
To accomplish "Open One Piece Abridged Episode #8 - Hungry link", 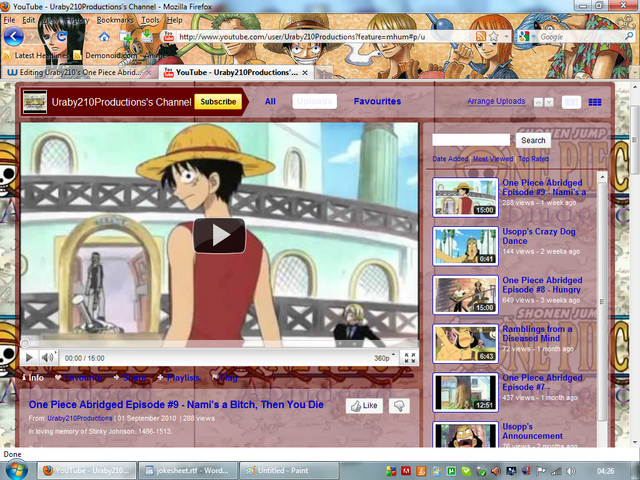I will (x=542, y=285).
